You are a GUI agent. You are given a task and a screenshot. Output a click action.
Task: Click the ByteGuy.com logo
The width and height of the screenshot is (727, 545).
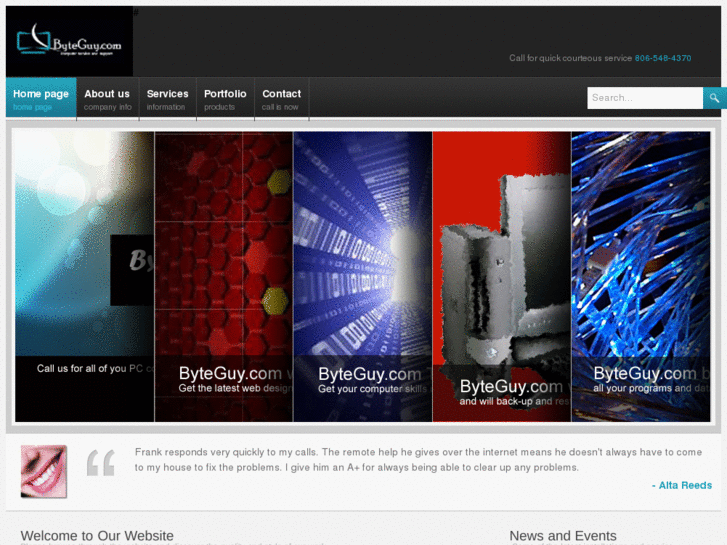69,41
